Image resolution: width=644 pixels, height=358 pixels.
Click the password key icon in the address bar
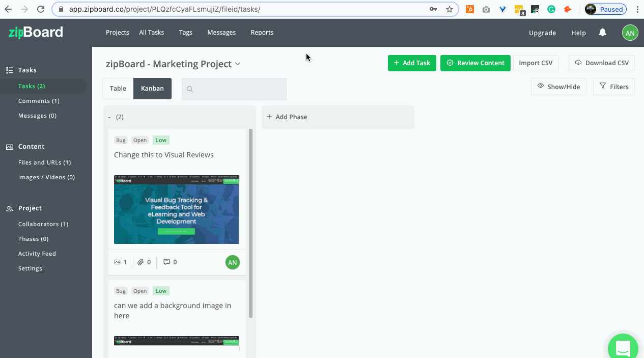pyautogui.click(x=433, y=9)
